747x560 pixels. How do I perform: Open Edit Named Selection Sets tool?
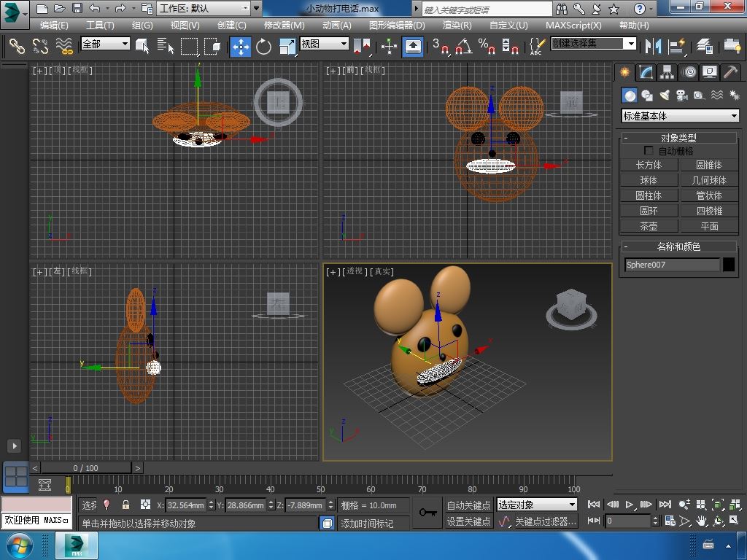(537, 46)
